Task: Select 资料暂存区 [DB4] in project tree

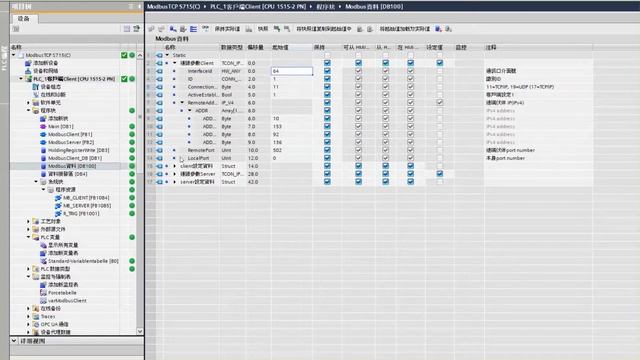Action: point(67,174)
